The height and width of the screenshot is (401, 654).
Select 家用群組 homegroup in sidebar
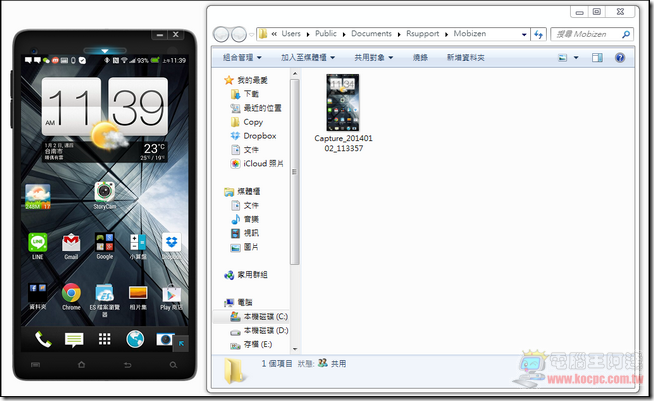[246, 275]
